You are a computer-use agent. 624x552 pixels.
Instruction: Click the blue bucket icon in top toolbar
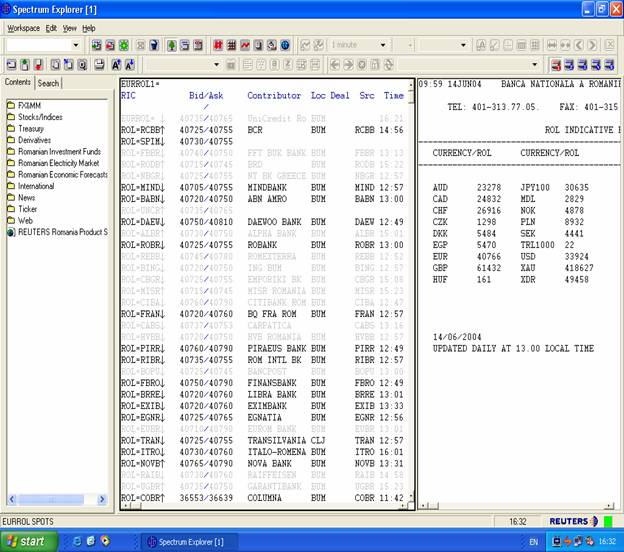(x=154, y=45)
